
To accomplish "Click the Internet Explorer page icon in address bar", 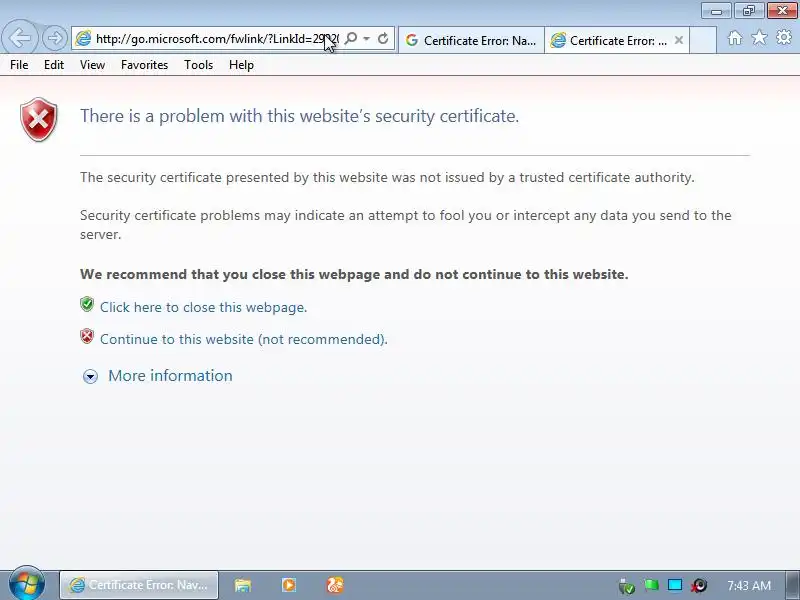I will (83, 38).
